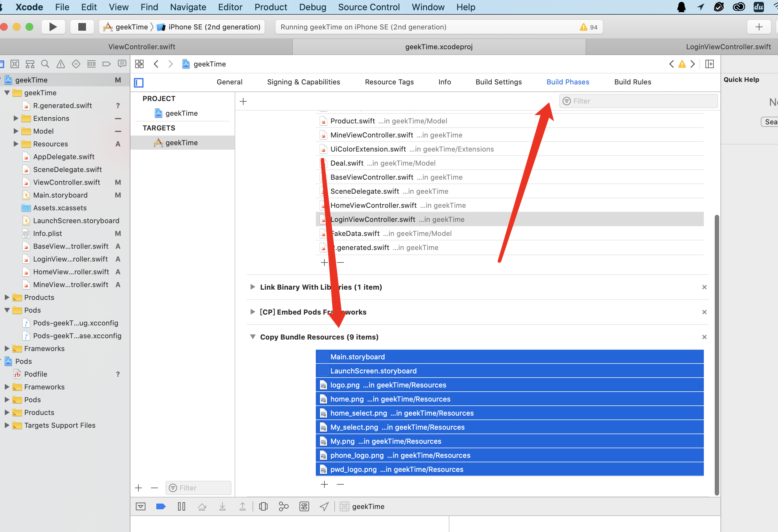
Task: Pause program execution in debug bar
Action: click(x=182, y=506)
